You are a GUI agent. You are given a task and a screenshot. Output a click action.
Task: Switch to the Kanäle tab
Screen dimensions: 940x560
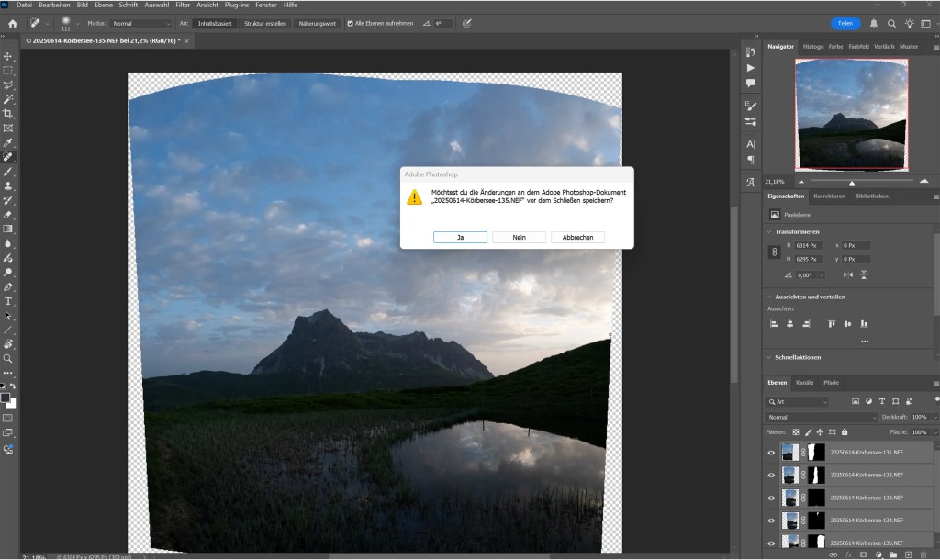click(x=806, y=383)
